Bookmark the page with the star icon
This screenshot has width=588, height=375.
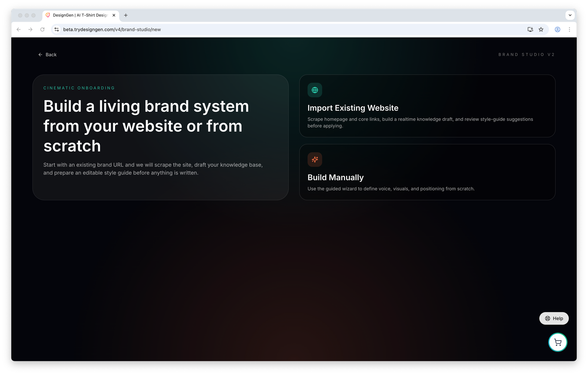pos(541,29)
